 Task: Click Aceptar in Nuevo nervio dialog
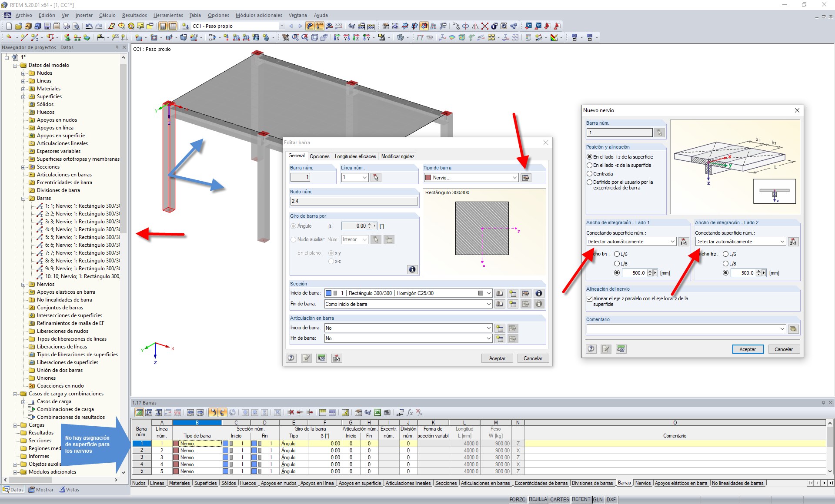pyautogui.click(x=748, y=349)
